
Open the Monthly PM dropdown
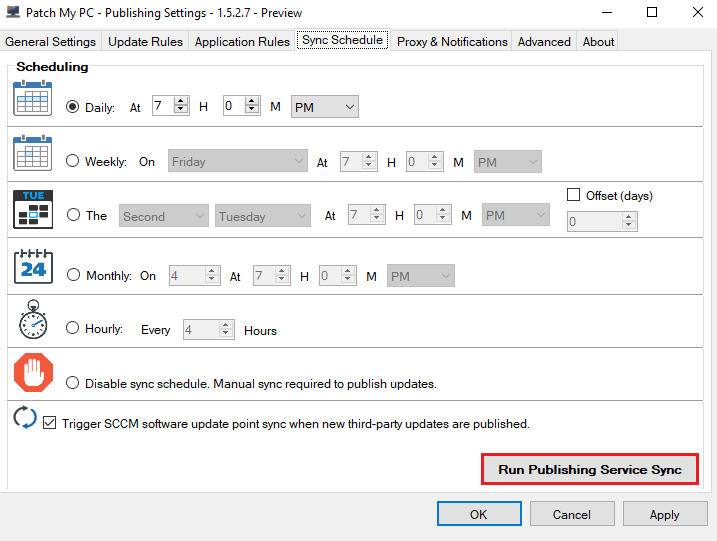tap(421, 276)
